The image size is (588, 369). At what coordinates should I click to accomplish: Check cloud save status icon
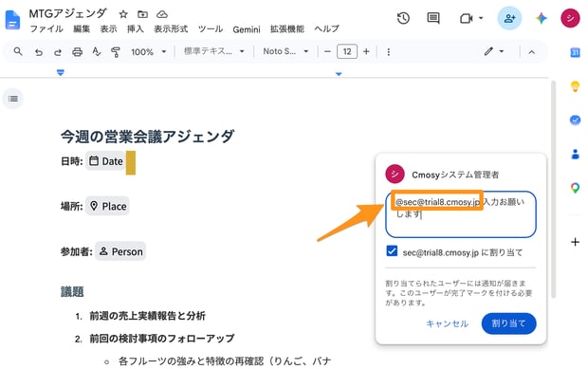[x=162, y=14]
